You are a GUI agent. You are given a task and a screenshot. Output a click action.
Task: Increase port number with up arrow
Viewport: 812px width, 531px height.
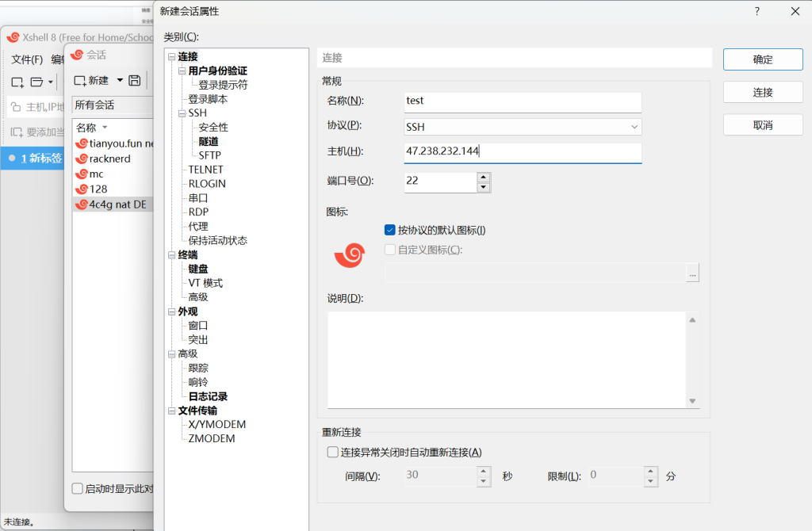(x=483, y=177)
